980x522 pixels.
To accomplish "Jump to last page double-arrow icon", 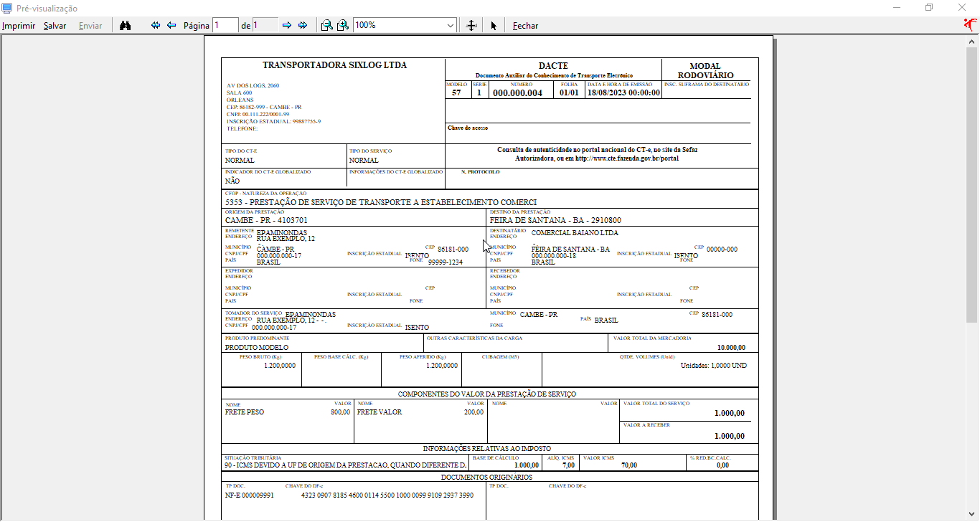I will (303, 25).
